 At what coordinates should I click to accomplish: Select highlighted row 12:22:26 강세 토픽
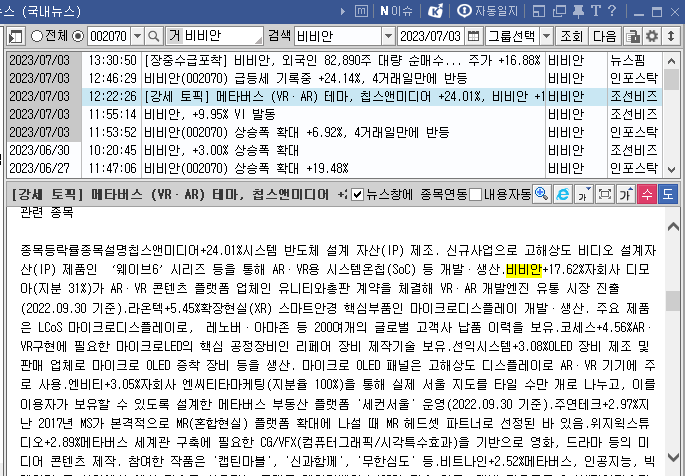tap(335, 97)
